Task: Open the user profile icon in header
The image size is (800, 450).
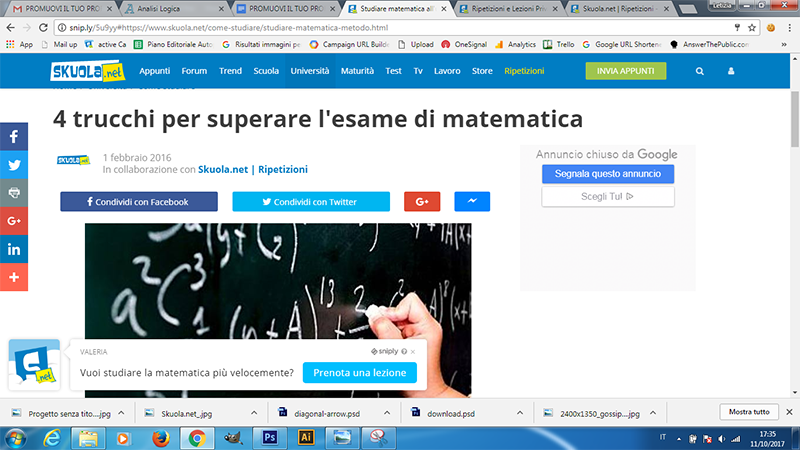Action: pyautogui.click(x=731, y=71)
